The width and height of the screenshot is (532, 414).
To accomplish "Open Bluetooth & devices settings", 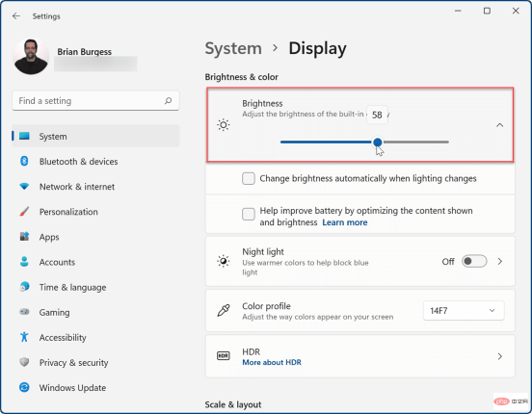I will [x=95, y=161].
